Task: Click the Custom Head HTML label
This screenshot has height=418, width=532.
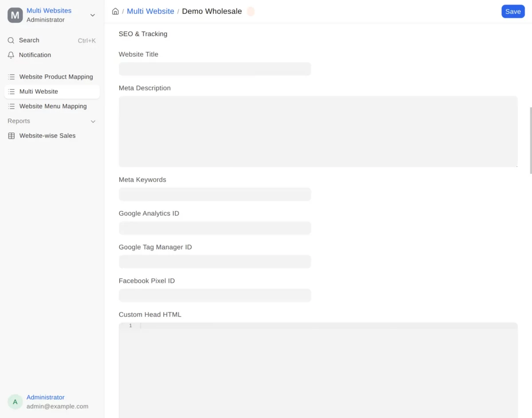Action: [x=150, y=314]
